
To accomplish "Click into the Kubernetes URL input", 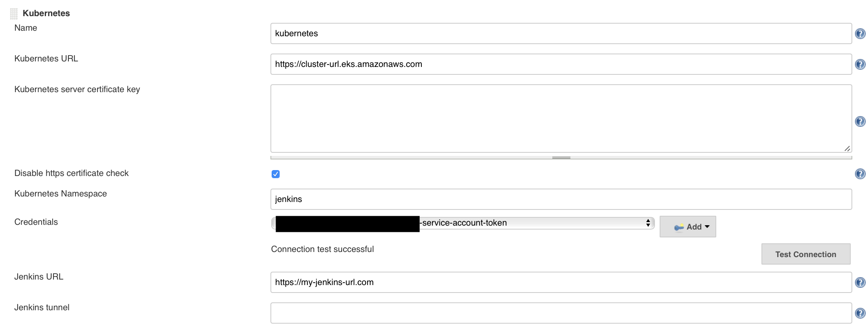I will point(561,64).
